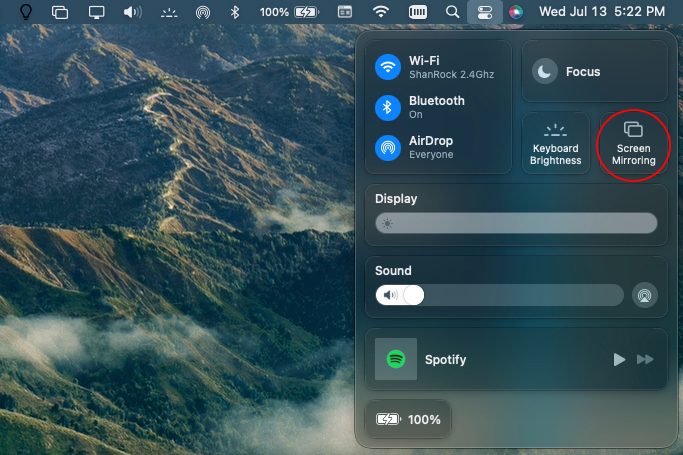Open the window layout menu bar icon
683x455 pixels.
[x=345, y=12]
